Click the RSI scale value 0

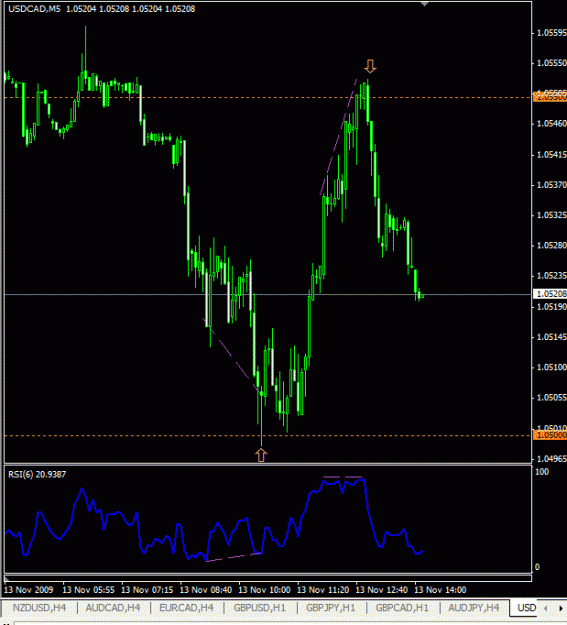537,567
